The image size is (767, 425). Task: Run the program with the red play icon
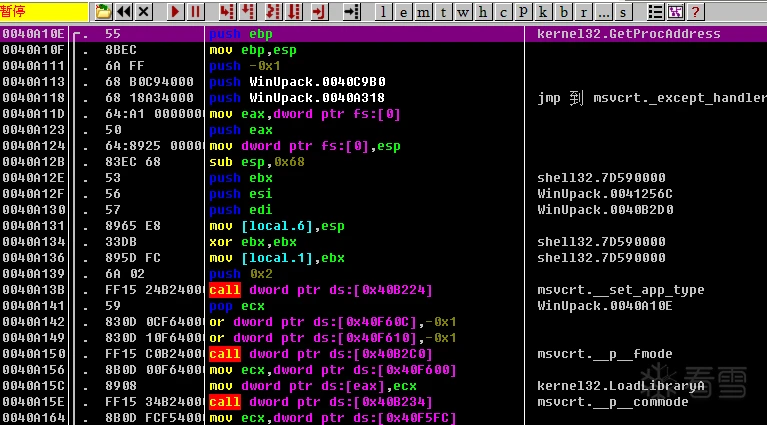point(175,12)
